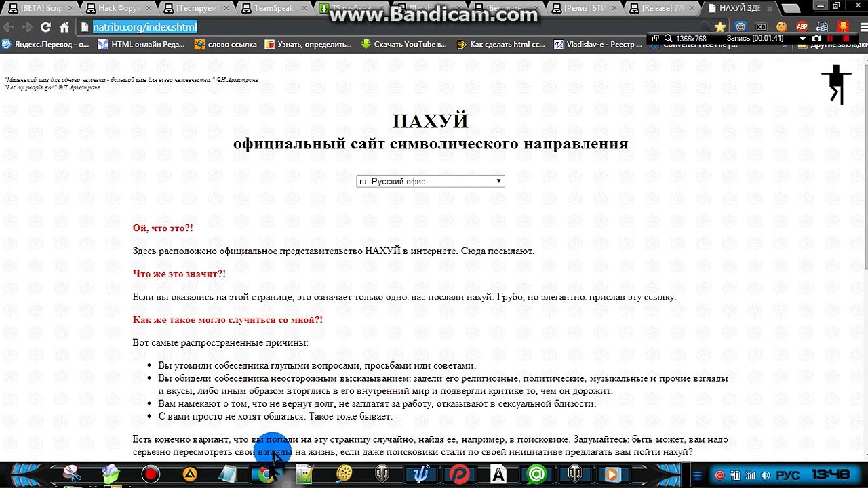Open the Mail.ru @ extension icon
This screenshot has width=868, height=488.
(741, 27)
